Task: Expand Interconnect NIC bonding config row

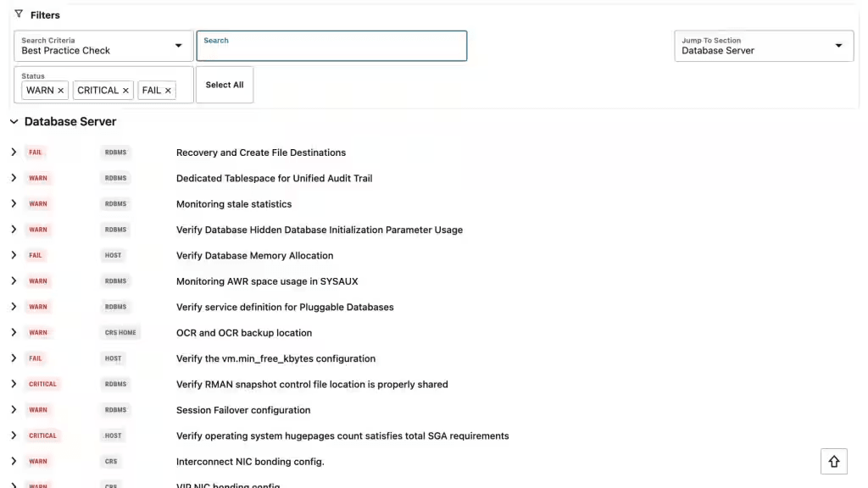Action: pyautogui.click(x=14, y=462)
